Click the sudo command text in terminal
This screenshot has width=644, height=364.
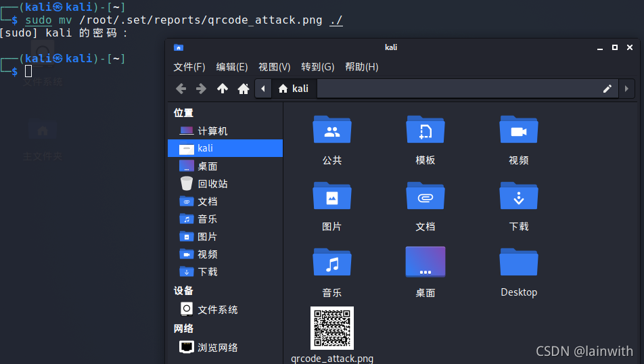[x=39, y=20]
